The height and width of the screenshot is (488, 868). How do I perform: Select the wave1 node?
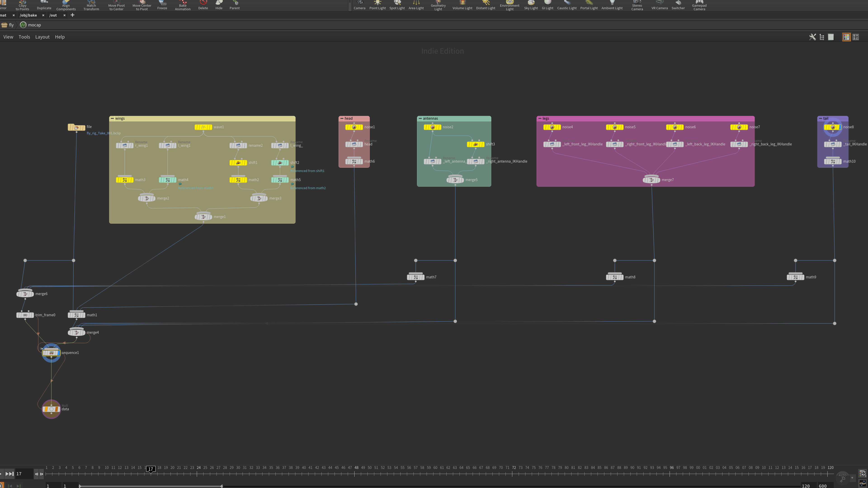click(203, 127)
